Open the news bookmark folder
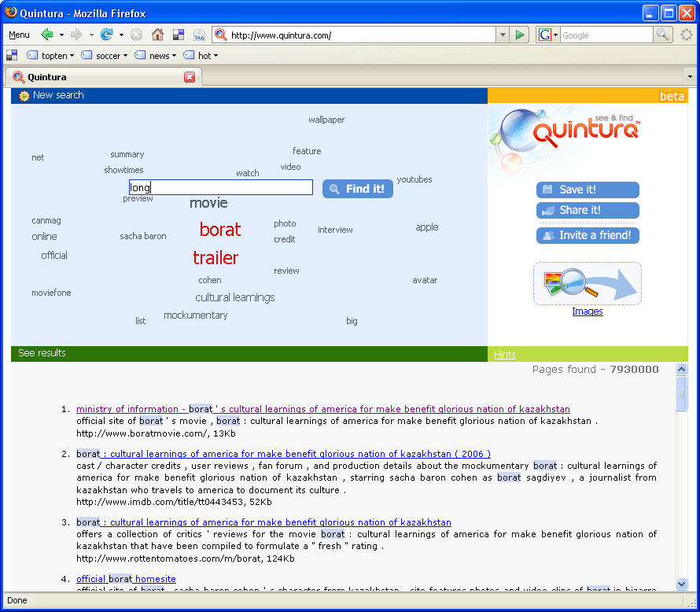700x612 pixels. 156,55
